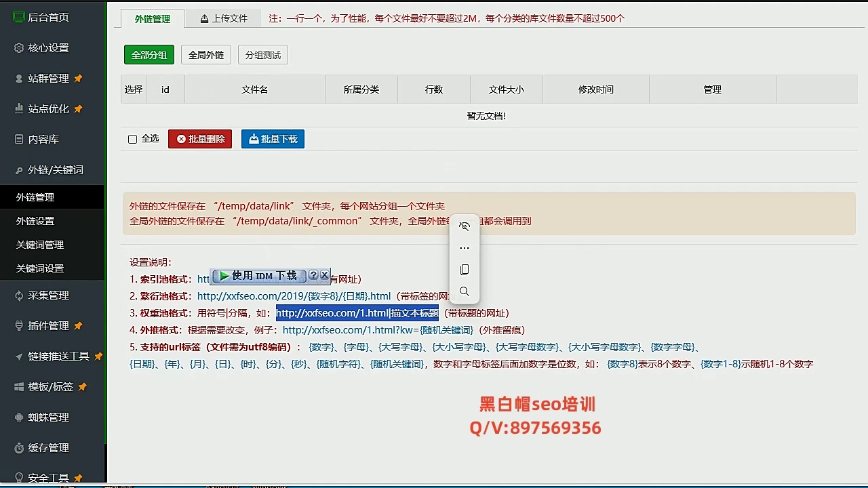The image size is (868, 488).
Task: Open 关键词设置 in the sidebar submenu
Action: point(40,268)
